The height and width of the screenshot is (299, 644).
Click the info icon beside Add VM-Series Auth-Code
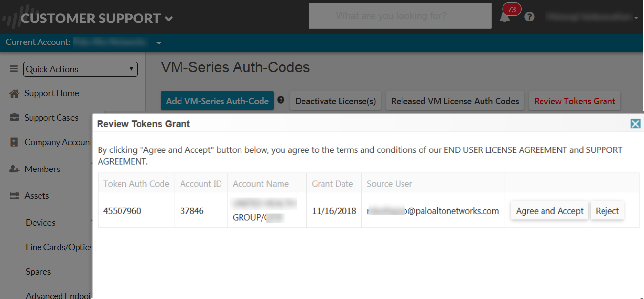point(281,100)
